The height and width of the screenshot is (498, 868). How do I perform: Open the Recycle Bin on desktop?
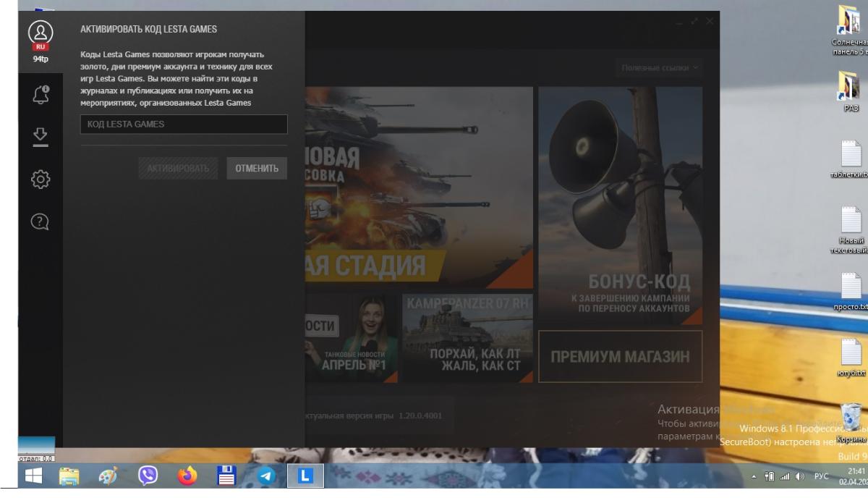pyautogui.click(x=852, y=423)
